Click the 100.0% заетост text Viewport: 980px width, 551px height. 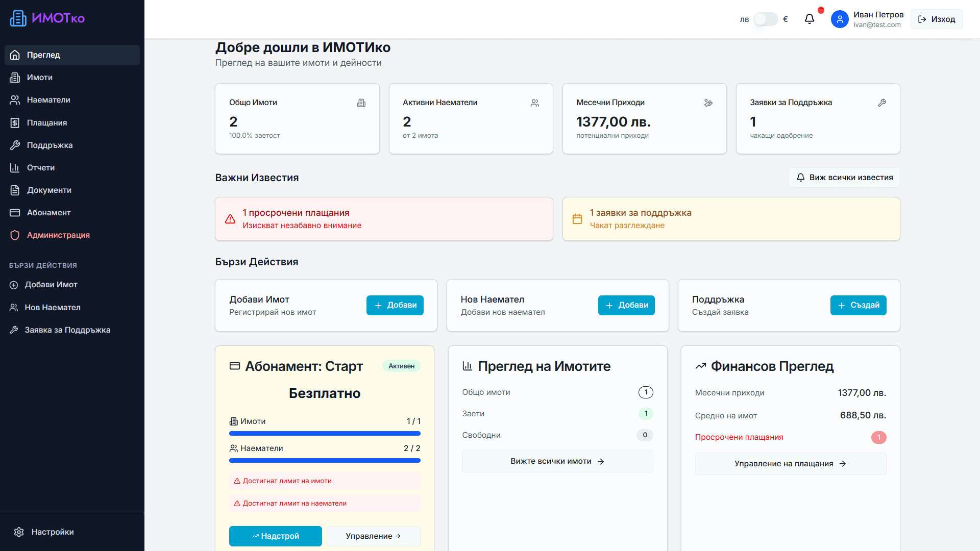pyautogui.click(x=255, y=136)
